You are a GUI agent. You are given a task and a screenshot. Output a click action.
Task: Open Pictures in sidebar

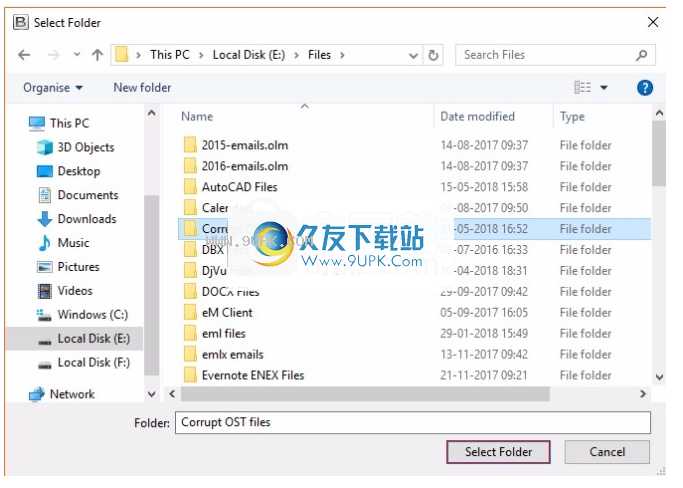68,267
